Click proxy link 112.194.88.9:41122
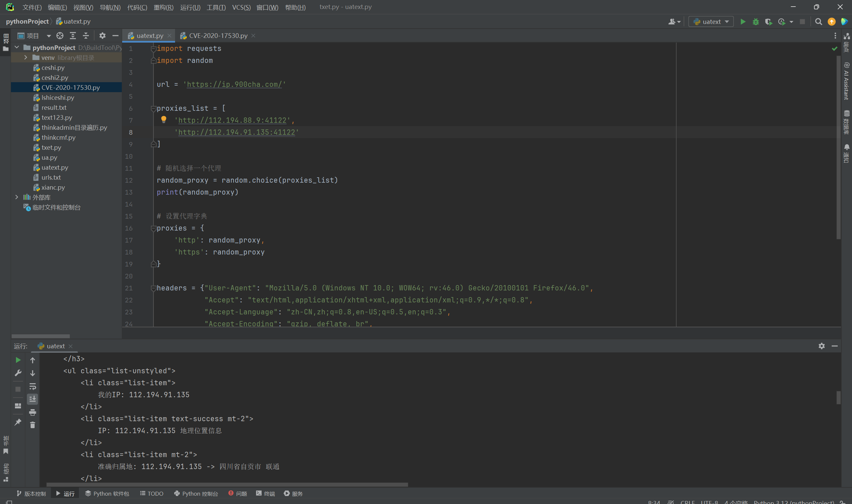852x504 pixels. click(232, 120)
